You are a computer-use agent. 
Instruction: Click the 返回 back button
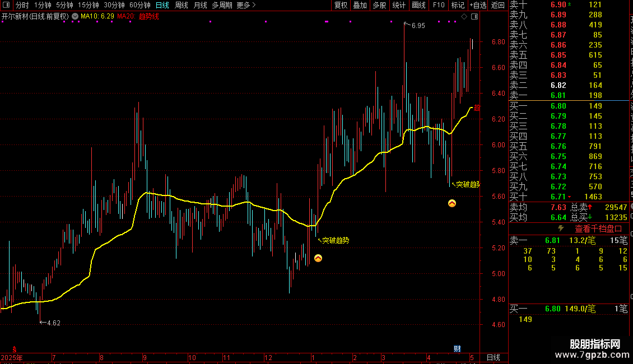point(498,5)
